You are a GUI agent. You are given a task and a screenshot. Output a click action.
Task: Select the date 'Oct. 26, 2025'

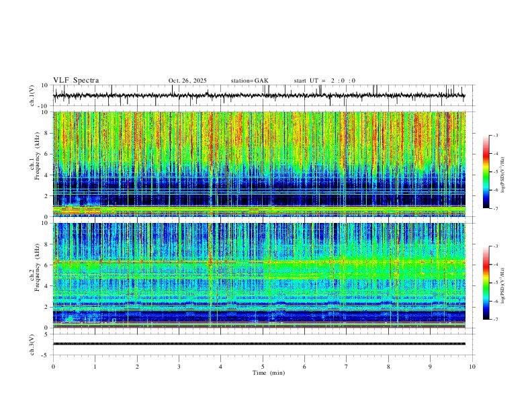click(x=187, y=81)
